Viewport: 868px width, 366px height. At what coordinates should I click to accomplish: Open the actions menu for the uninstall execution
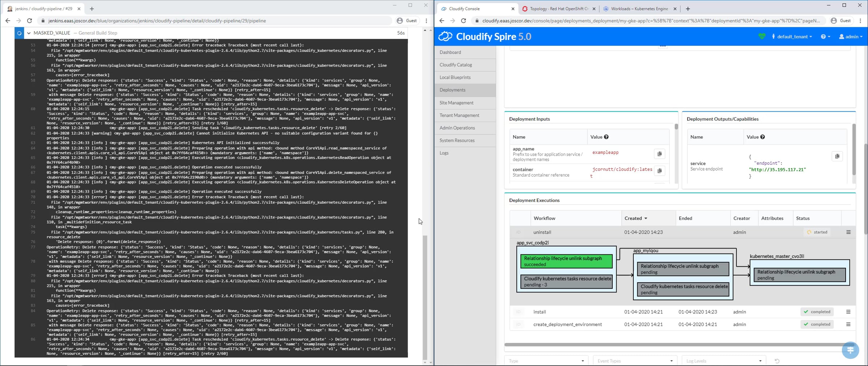[848, 232]
